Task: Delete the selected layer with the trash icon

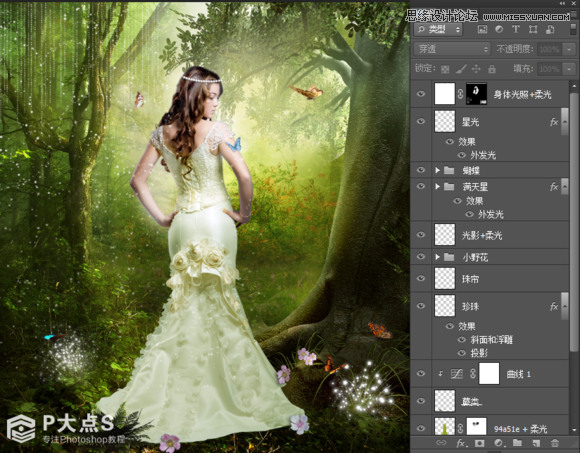Action: tap(554, 443)
